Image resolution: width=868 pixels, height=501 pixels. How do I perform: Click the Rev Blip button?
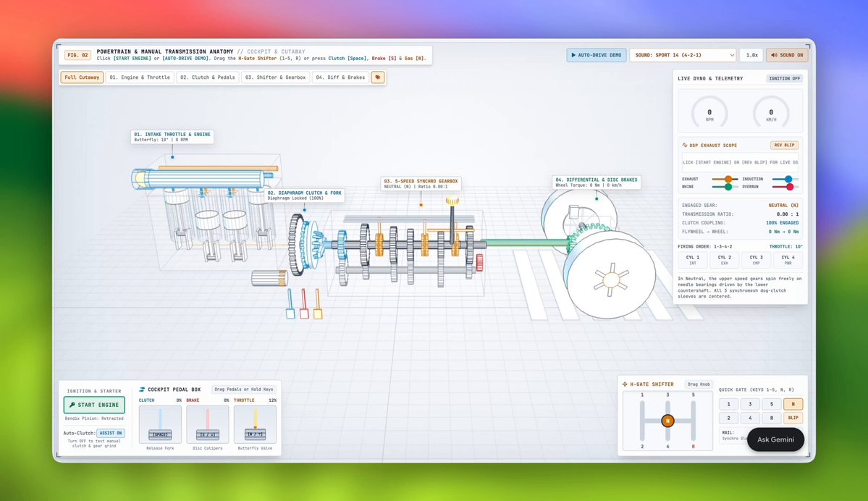pyautogui.click(x=784, y=145)
